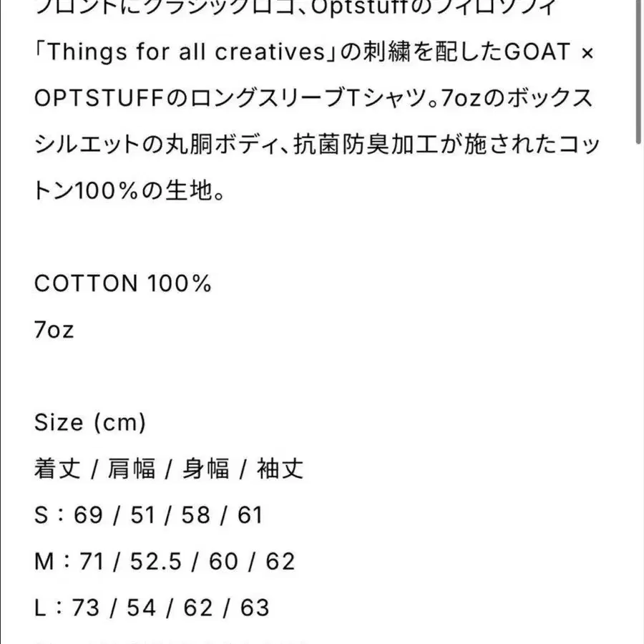Click the standalone '7oz' line below COTTON

click(54, 330)
